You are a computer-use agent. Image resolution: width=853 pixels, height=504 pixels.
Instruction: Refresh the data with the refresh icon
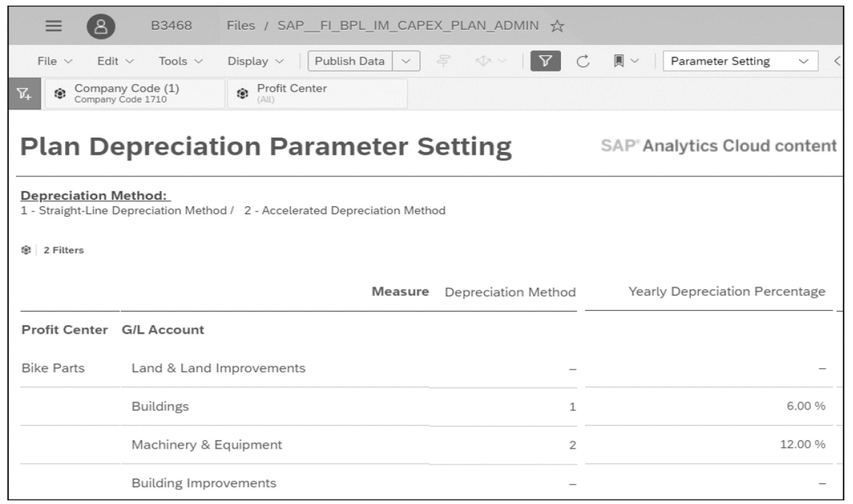point(583,61)
